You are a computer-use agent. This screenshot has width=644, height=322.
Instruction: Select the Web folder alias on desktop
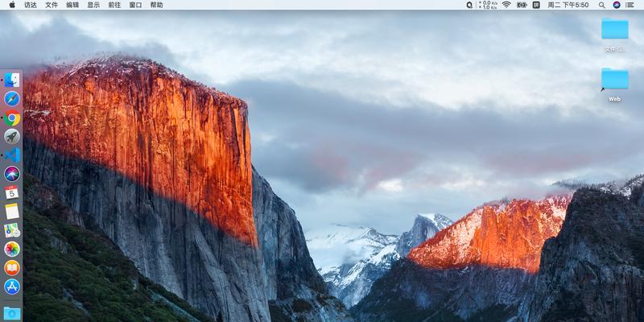coord(614,79)
